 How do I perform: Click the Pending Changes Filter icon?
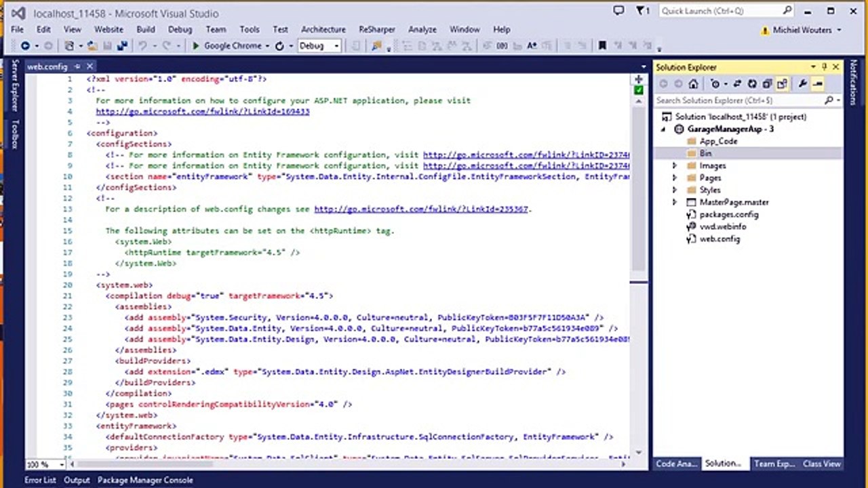click(x=715, y=84)
